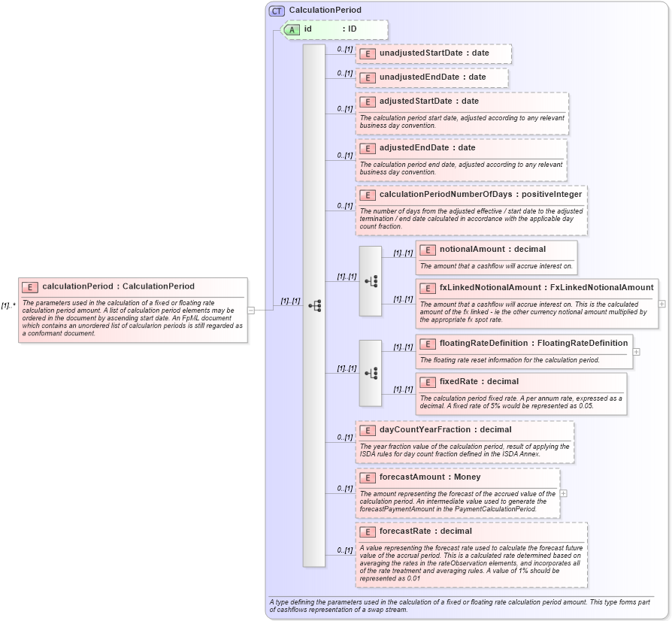Expand the CalculationPeriod type via its plus handle
Image resolution: width=672 pixels, height=621 pixels.
[x=661, y=304]
